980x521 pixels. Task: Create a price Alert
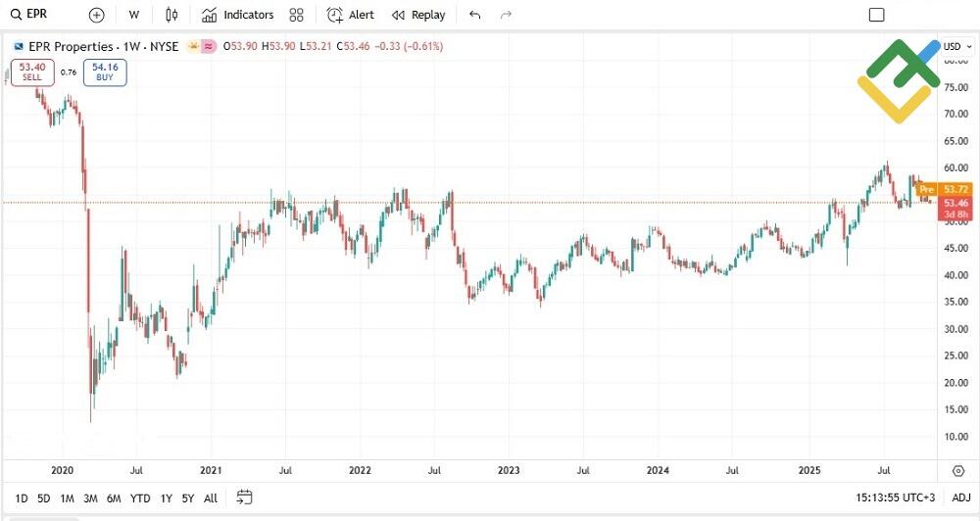point(350,15)
